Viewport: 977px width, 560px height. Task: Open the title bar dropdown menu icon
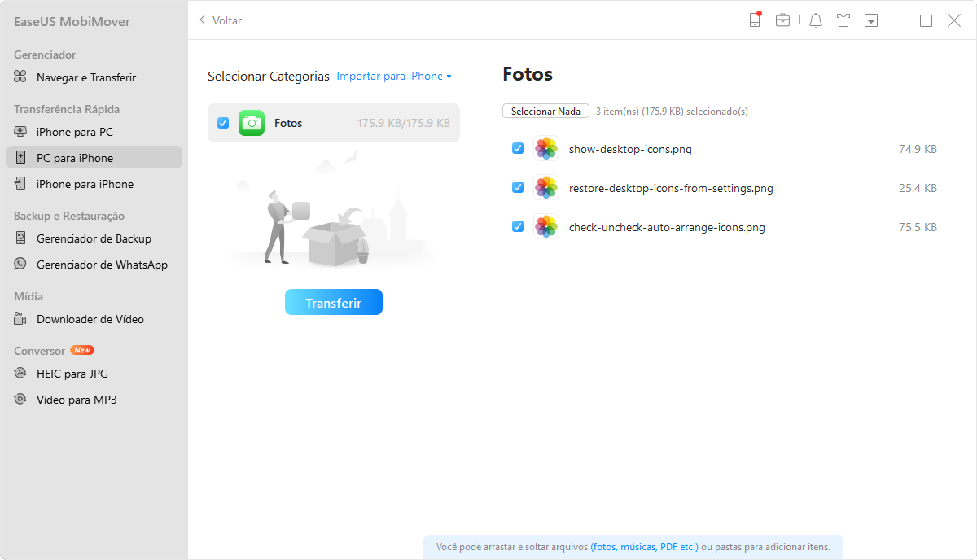click(x=871, y=20)
